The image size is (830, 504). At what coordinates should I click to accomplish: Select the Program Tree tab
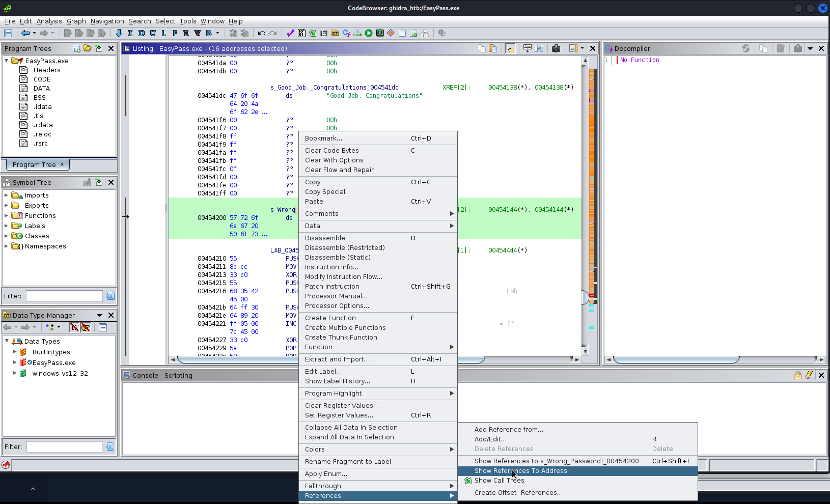(34, 164)
